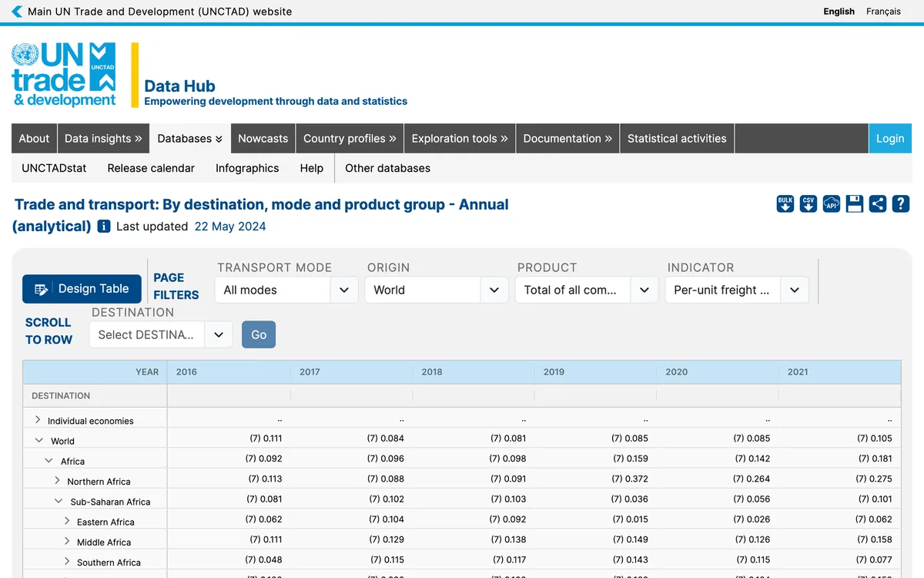
Task: Click the 2016 year column header
Action: (186, 371)
